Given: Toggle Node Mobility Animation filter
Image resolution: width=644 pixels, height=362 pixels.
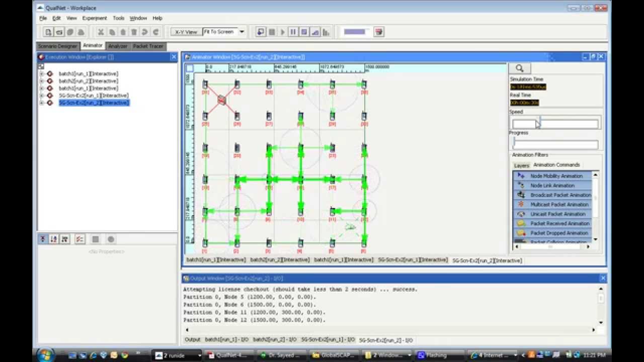Looking at the screenshot, I should click(x=552, y=176).
